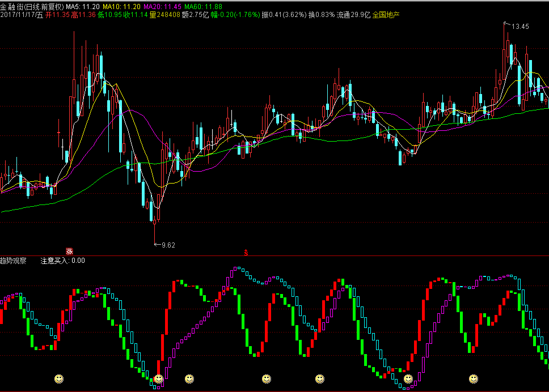The image size is (549, 392).
Task: Click the 13.45 peak price label
Action: [520, 27]
